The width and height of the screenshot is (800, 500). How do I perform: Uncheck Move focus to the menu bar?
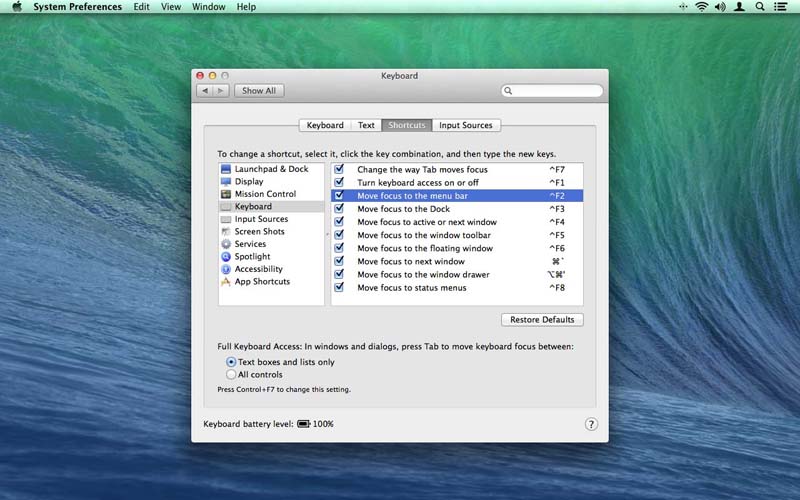point(339,195)
